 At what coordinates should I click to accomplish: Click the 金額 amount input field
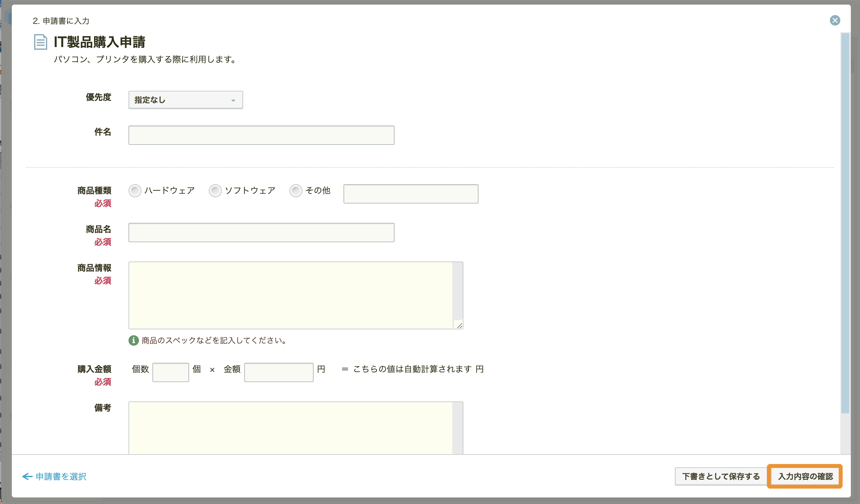(x=279, y=372)
